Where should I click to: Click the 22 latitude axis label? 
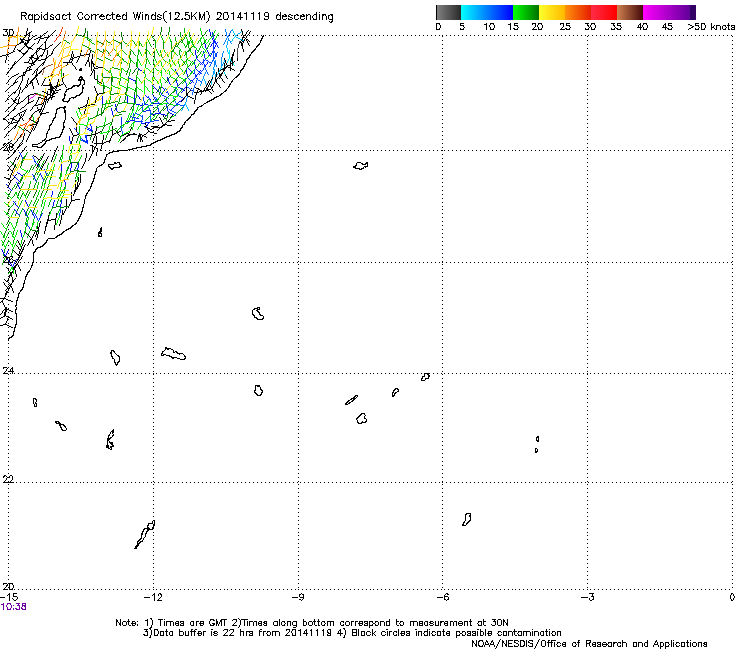click(x=8, y=479)
